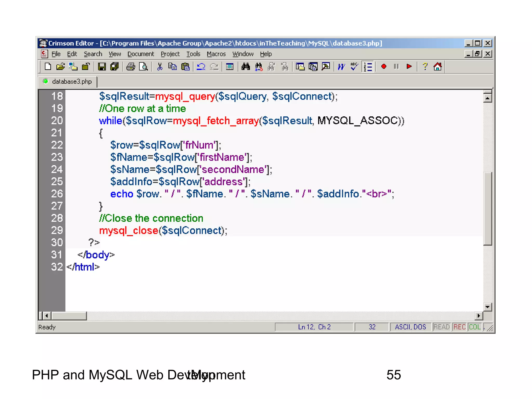Image resolution: width=532 pixels, height=399 pixels.
Task: Click 'ASCII, DOS' status bar field
Action: [410, 327]
